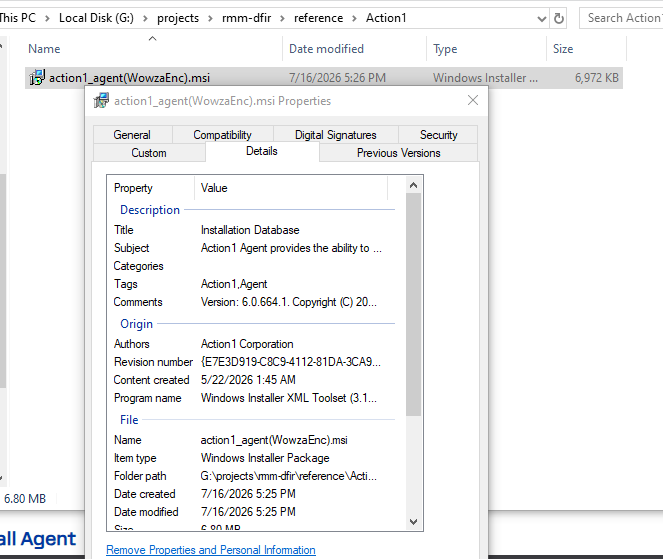
Task: Click the details list scroll down arrow
Action: pos(414,522)
